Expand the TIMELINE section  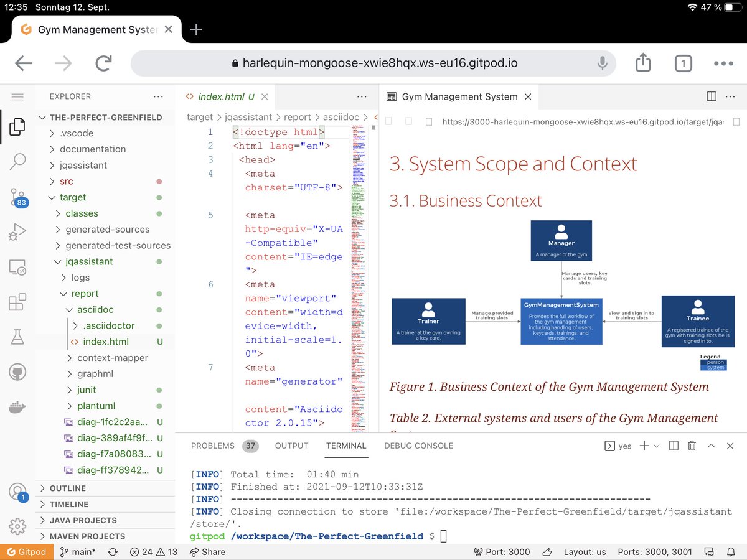68,504
